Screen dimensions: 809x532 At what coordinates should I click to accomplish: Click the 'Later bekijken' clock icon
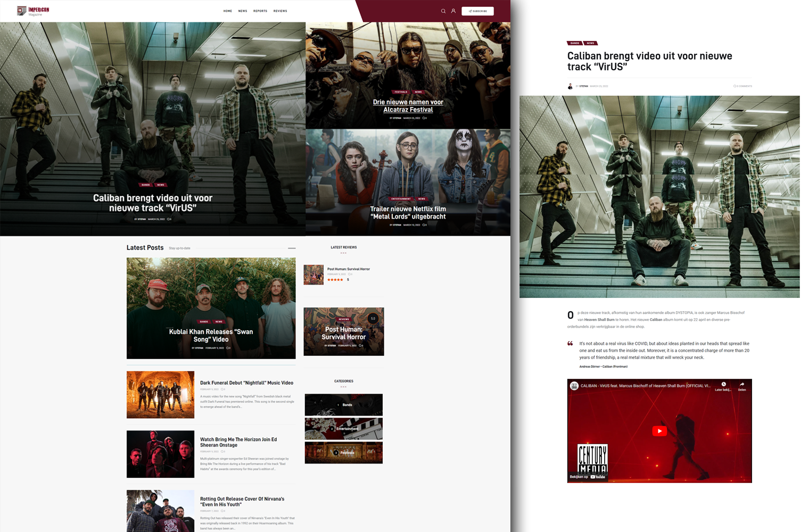[723, 385]
